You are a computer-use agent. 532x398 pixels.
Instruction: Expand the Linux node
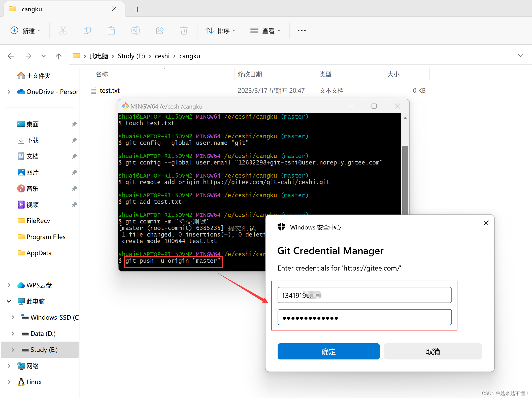[x=9, y=382]
